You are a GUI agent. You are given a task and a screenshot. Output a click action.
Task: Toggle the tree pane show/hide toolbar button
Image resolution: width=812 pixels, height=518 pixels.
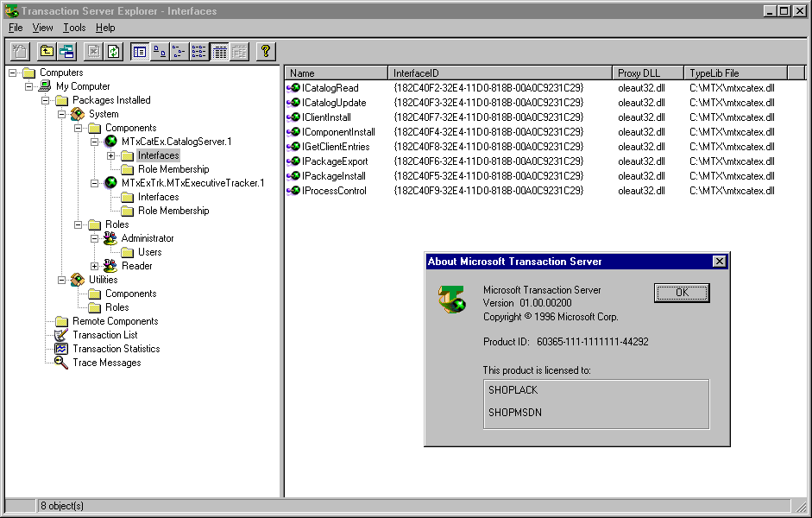click(140, 51)
